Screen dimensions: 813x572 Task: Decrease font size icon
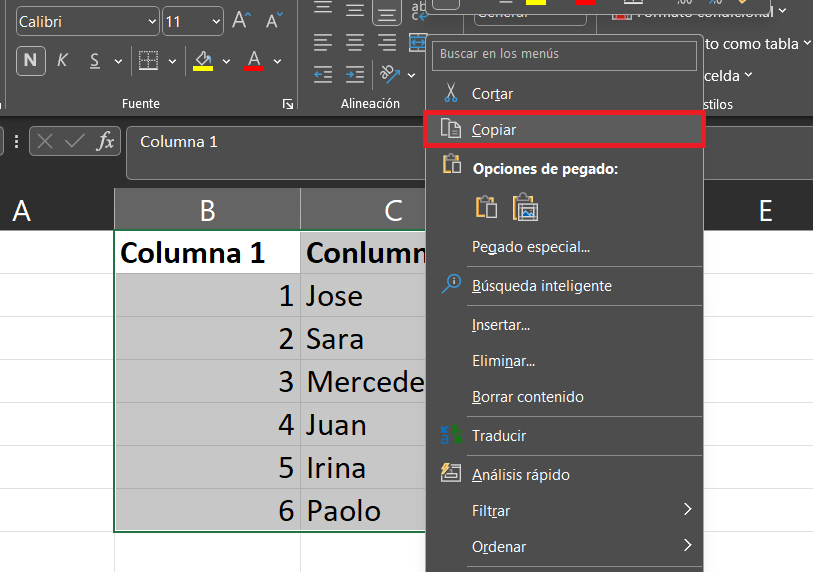(274, 21)
